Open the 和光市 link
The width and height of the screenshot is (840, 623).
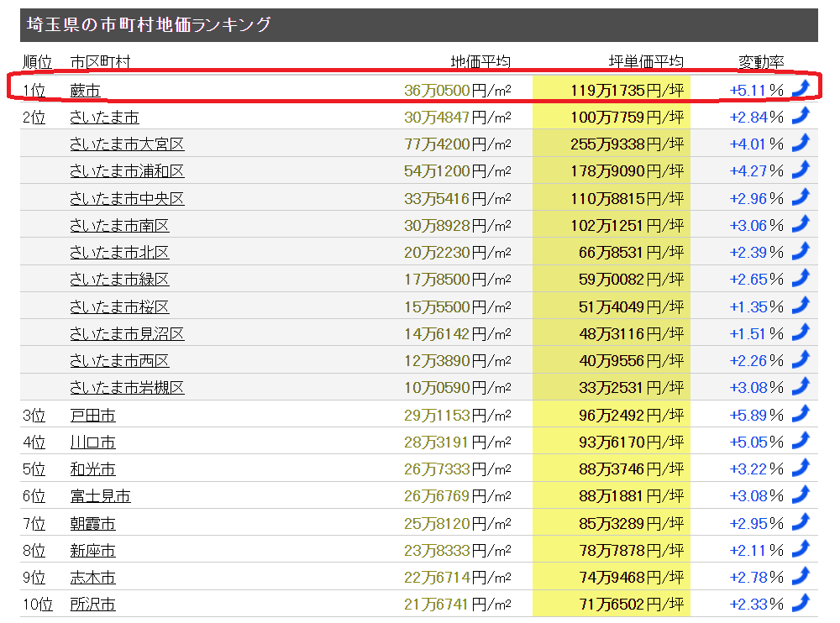coord(92,469)
